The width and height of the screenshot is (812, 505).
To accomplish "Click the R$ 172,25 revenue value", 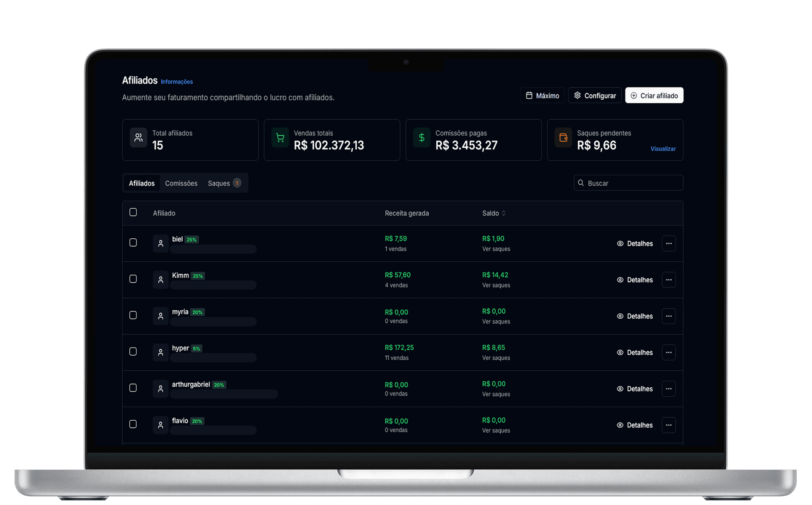I will pyautogui.click(x=399, y=348).
